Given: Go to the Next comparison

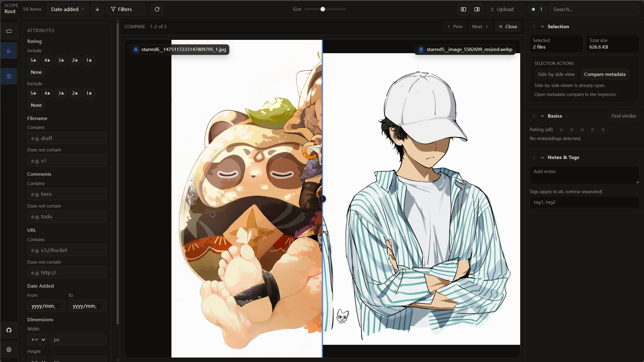Looking at the screenshot, I should coord(480,27).
